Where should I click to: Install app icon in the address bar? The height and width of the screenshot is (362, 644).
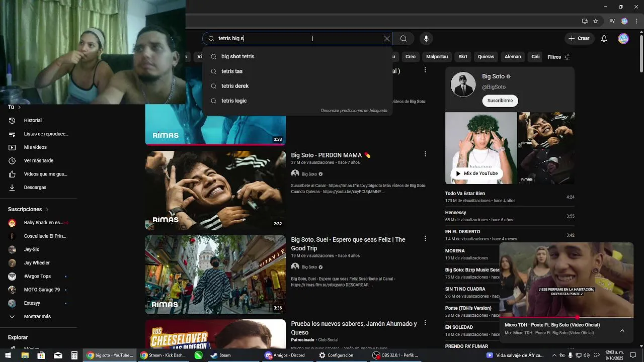pyautogui.click(x=585, y=21)
